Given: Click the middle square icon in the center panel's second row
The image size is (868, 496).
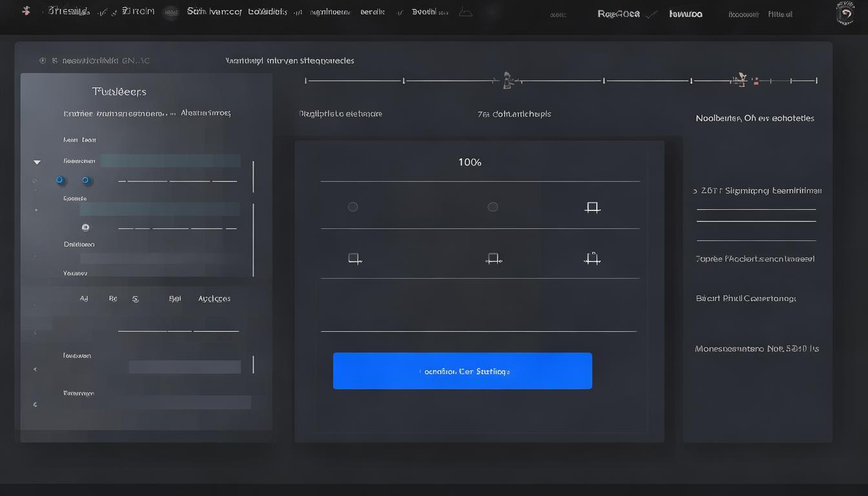Looking at the screenshot, I should (x=493, y=258).
